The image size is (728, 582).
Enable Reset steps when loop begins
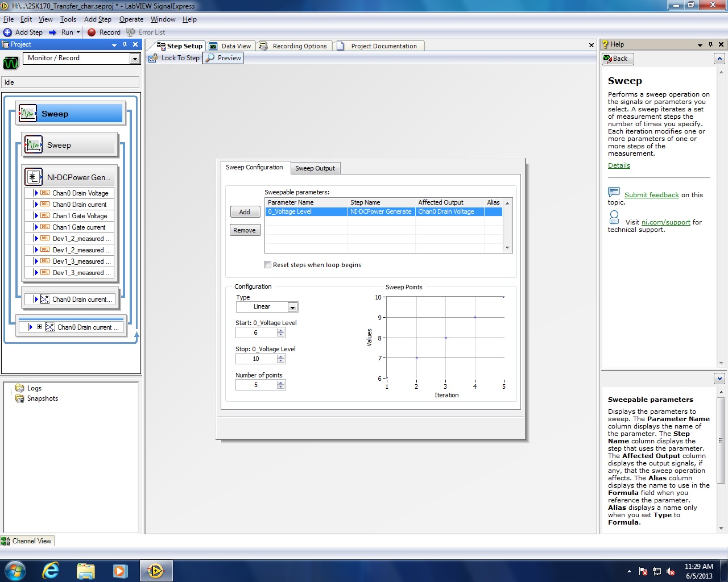click(x=268, y=265)
